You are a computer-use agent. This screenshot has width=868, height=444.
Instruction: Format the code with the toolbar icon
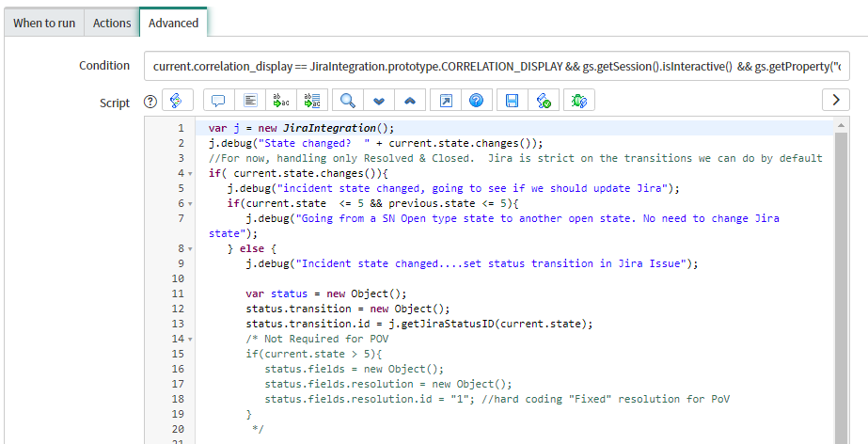pos(250,101)
